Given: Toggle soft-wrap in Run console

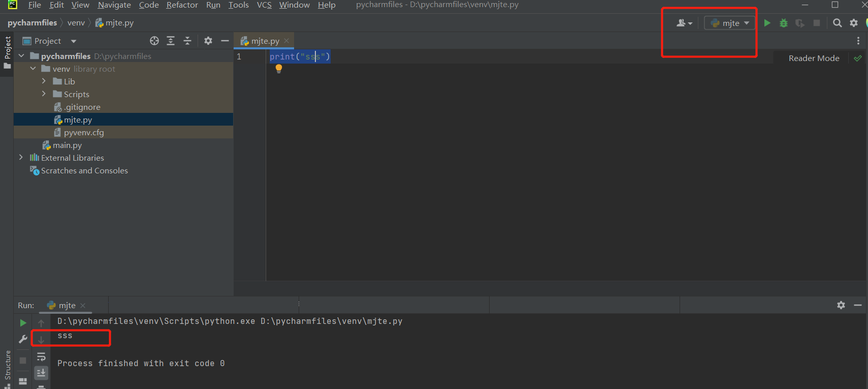Looking at the screenshot, I should tap(41, 356).
